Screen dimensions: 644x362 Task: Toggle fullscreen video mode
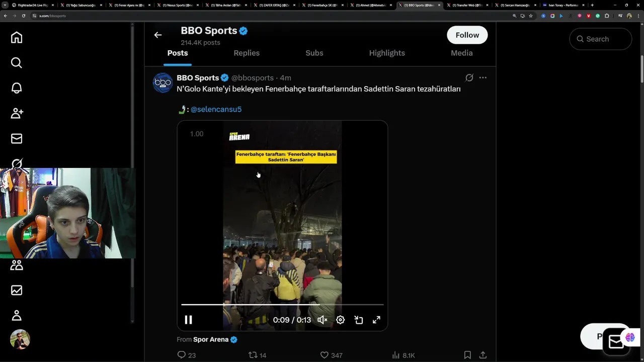click(x=376, y=320)
